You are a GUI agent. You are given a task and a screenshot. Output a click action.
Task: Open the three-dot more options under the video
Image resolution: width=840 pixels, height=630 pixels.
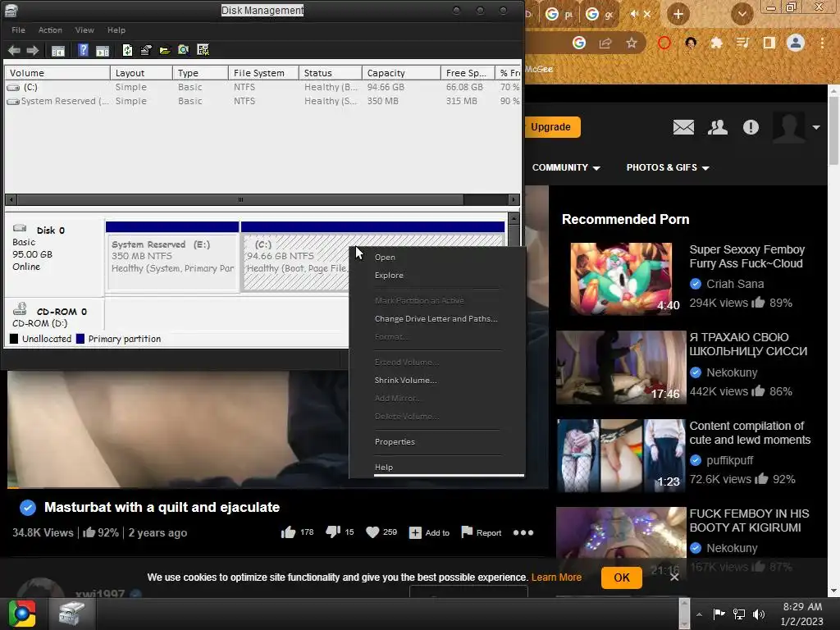523,532
